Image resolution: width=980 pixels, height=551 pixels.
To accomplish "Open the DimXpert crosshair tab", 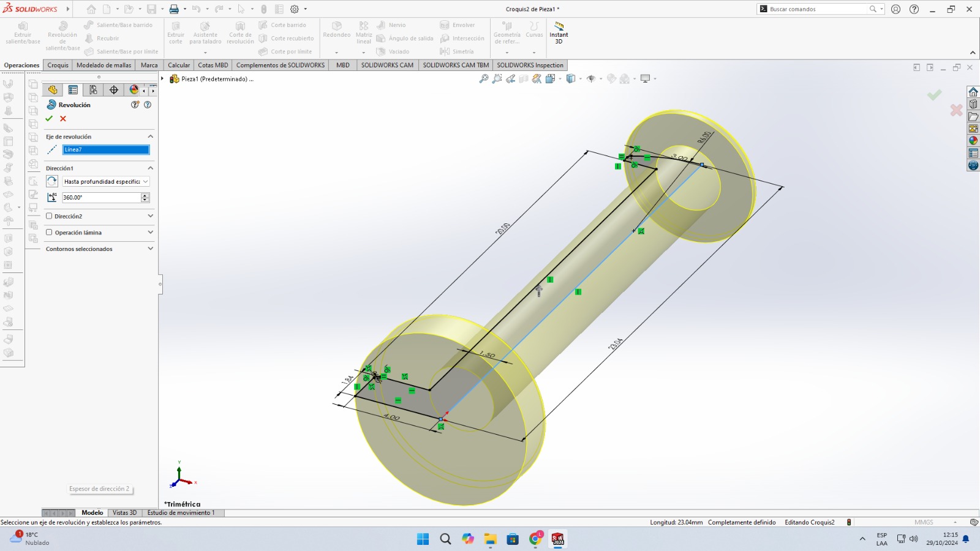I will point(114,90).
